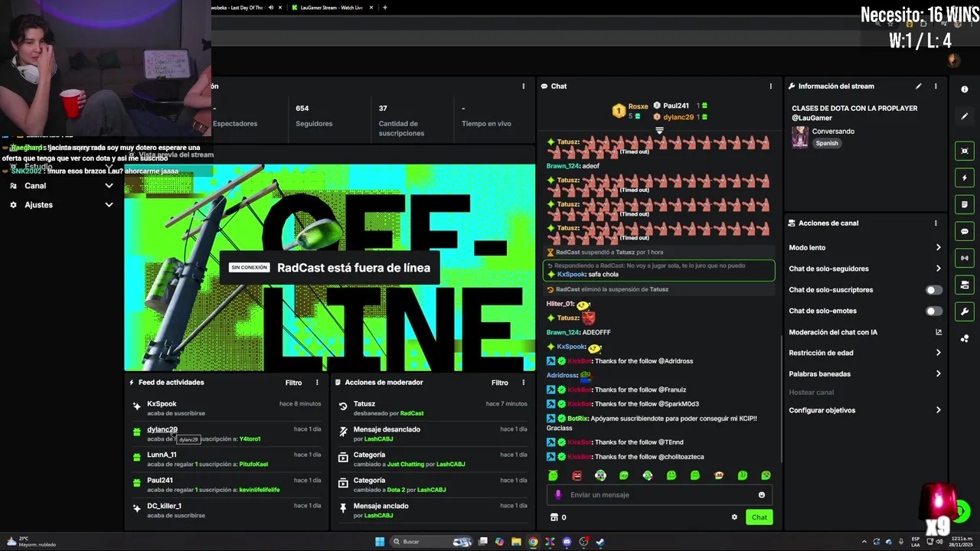Click in Enviar un mensaje input field
980x551 pixels.
click(x=658, y=495)
